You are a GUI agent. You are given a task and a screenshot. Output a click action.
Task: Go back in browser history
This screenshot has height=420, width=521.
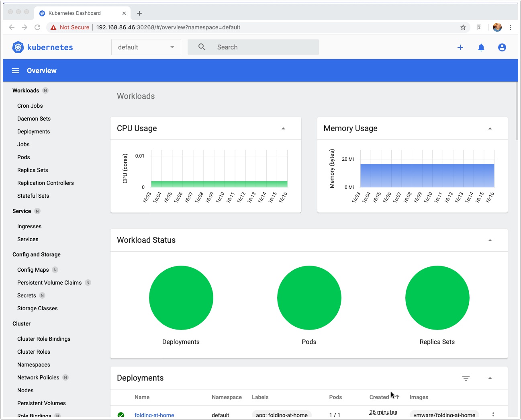[12, 27]
